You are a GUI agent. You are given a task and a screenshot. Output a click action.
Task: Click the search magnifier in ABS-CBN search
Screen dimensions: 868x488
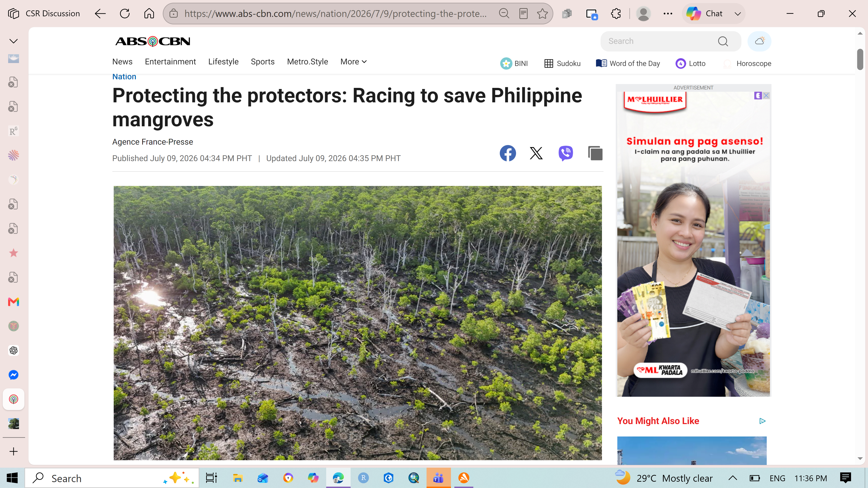click(x=723, y=41)
